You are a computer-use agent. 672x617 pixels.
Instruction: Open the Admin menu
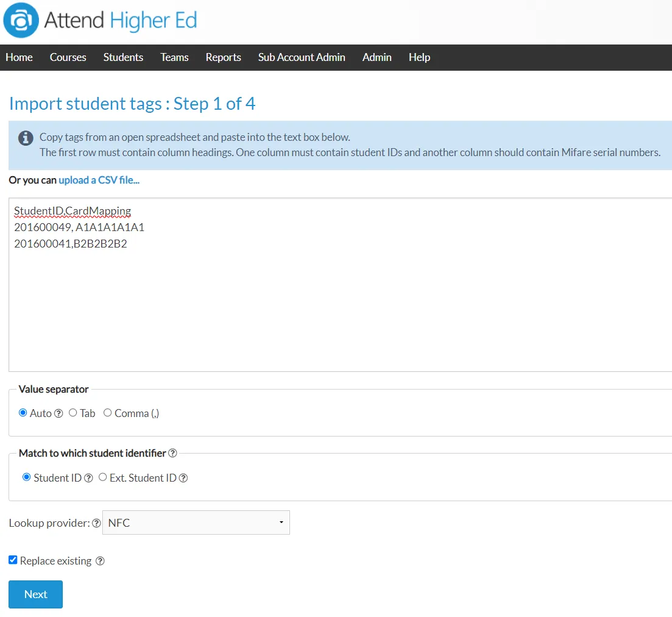coord(377,57)
